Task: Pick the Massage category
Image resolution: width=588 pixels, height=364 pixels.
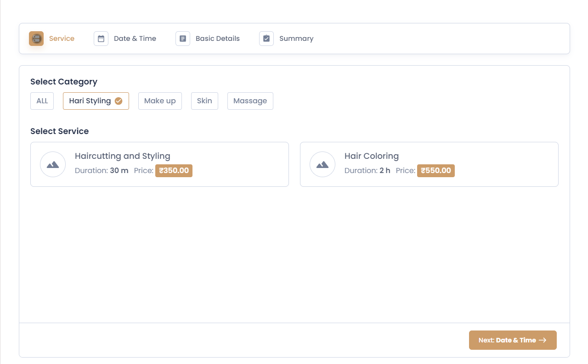Action: 250,101
